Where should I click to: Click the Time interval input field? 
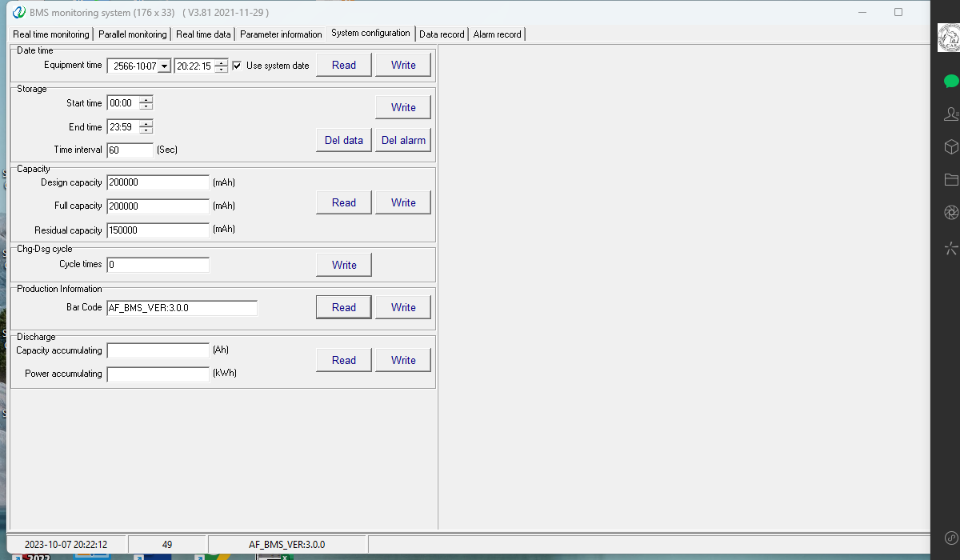tap(130, 150)
